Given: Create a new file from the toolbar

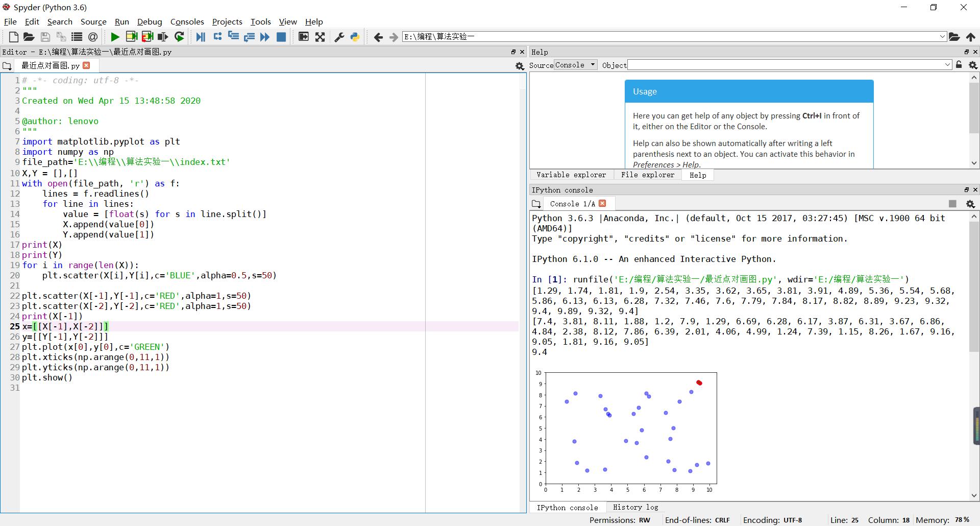Looking at the screenshot, I should tap(14, 37).
